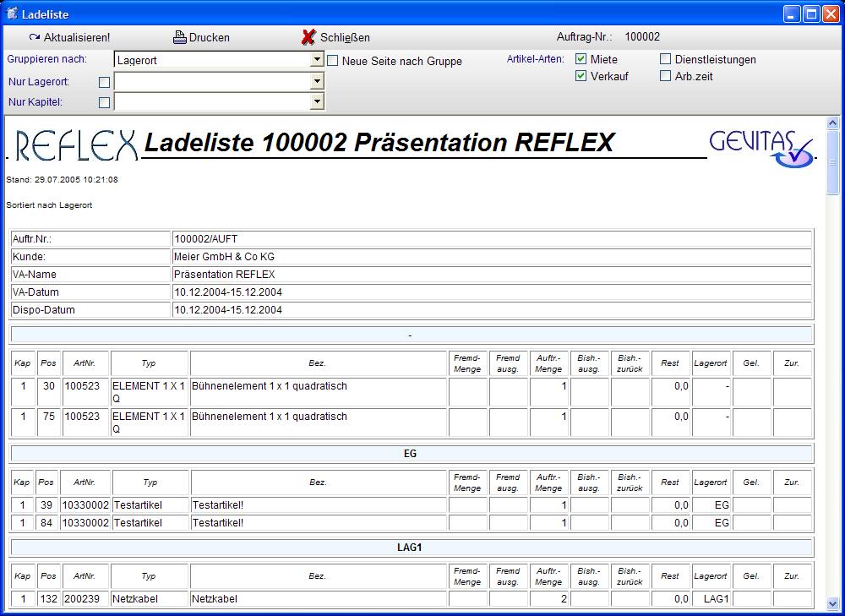Screen dimensions: 845x616
Task: Click the Pos 75 cell in first table
Action: [x=48, y=422]
